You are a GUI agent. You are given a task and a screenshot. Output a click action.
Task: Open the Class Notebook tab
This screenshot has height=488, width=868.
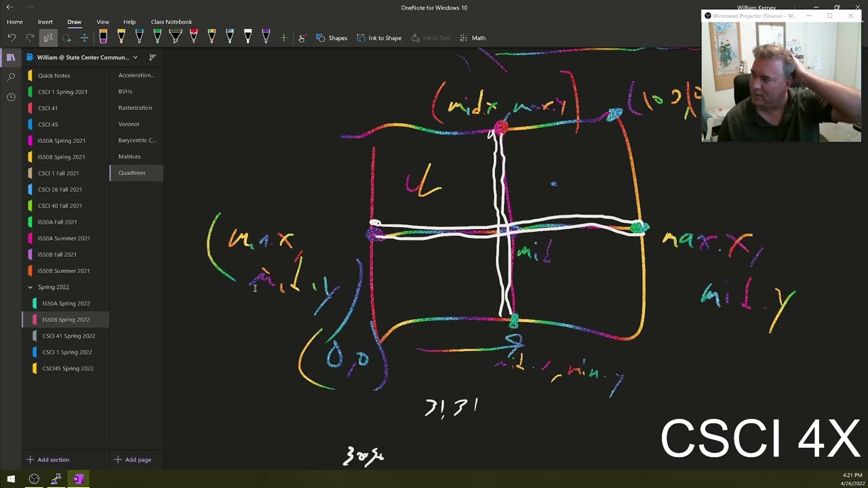pyautogui.click(x=171, y=22)
